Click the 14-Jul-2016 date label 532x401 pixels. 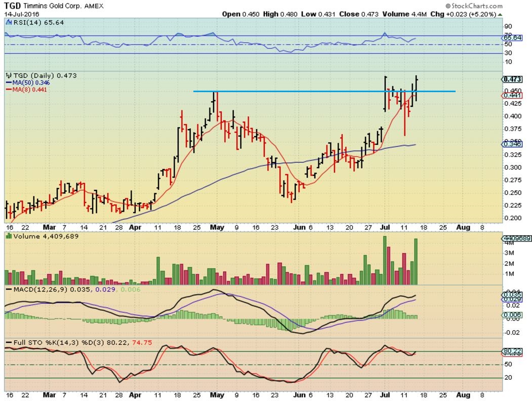click(x=21, y=14)
